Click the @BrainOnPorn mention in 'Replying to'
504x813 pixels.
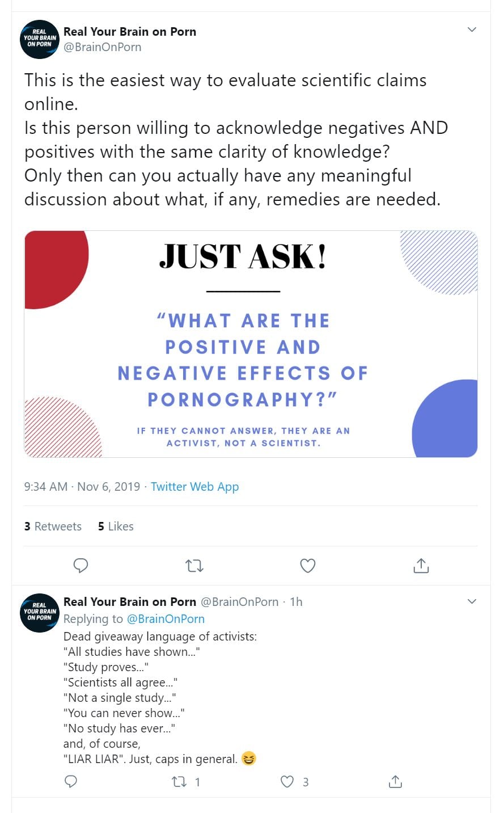point(166,619)
